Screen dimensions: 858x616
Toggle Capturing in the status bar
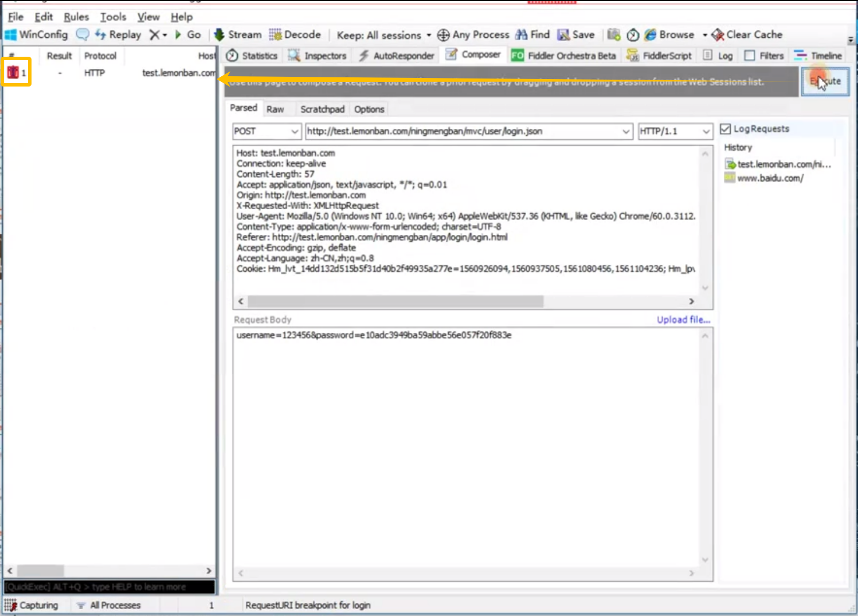[x=32, y=605]
